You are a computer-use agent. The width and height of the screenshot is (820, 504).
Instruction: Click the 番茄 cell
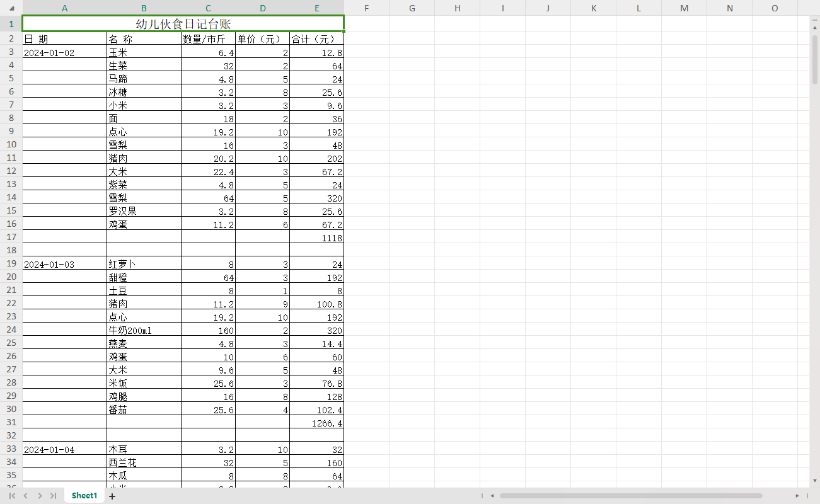click(144, 409)
